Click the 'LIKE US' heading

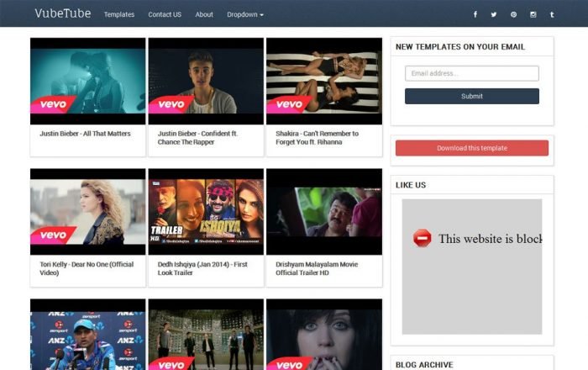coord(411,185)
